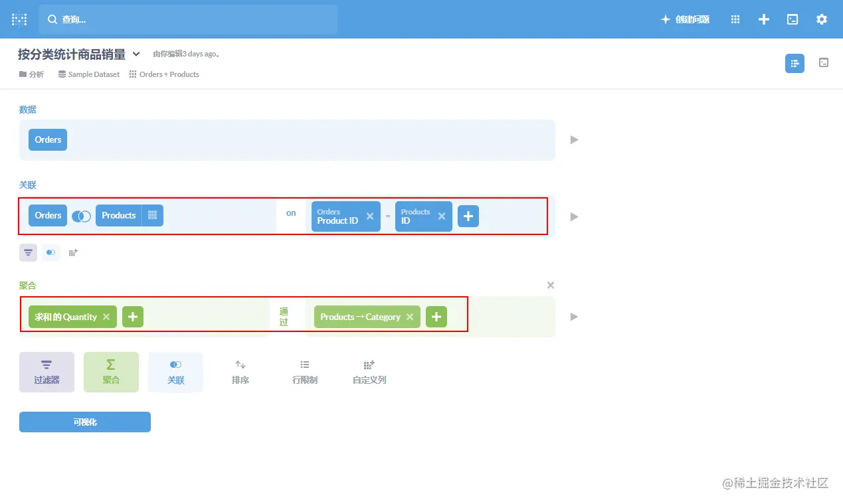Preview the data step with play arrow

click(574, 140)
